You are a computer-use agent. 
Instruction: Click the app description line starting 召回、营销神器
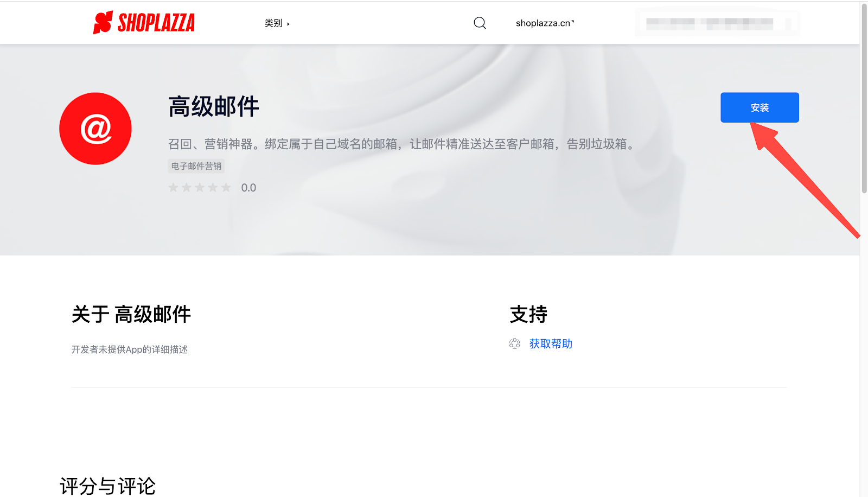point(402,144)
